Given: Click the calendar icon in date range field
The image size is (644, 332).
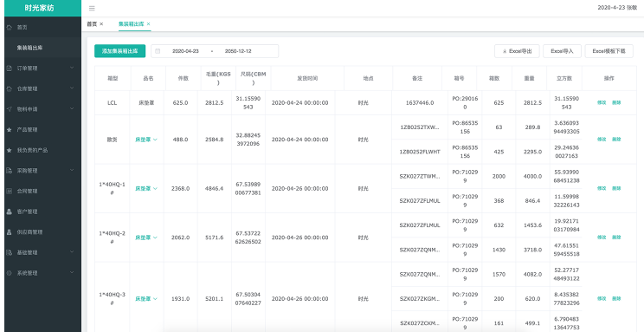Looking at the screenshot, I should [158, 51].
